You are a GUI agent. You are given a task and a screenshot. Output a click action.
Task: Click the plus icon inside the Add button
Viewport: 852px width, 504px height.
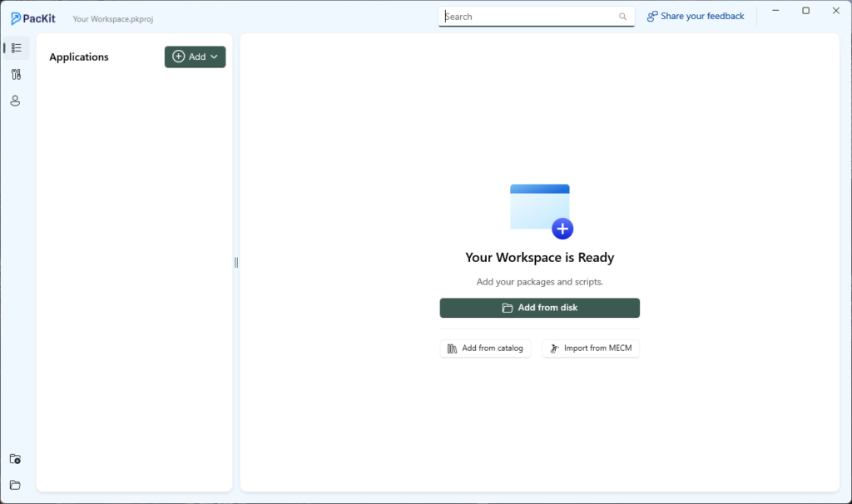pyautogui.click(x=178, y=57)
